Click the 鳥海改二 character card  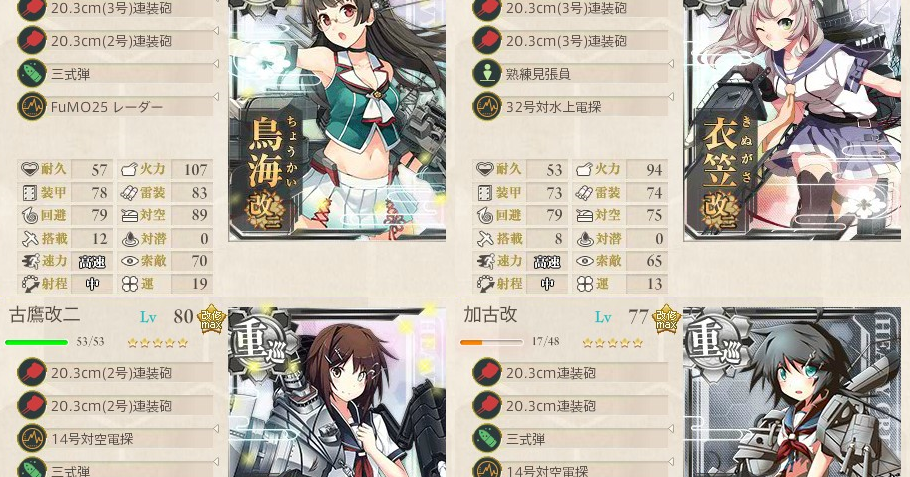coord(337,120)
